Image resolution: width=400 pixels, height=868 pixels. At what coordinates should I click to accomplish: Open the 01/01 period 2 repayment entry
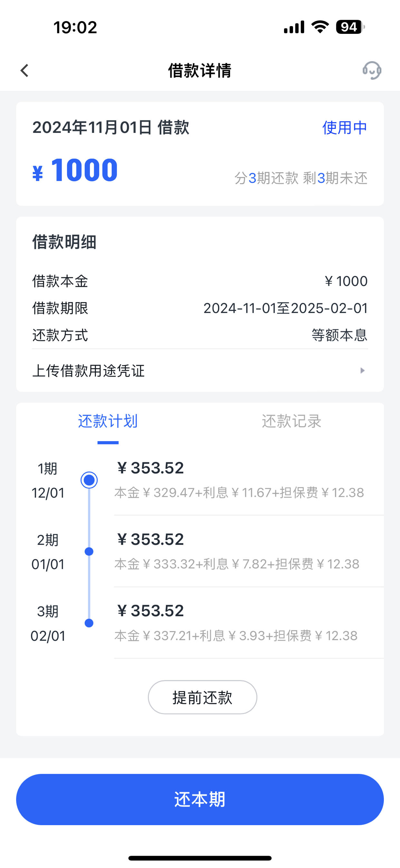tap(249, 552)
